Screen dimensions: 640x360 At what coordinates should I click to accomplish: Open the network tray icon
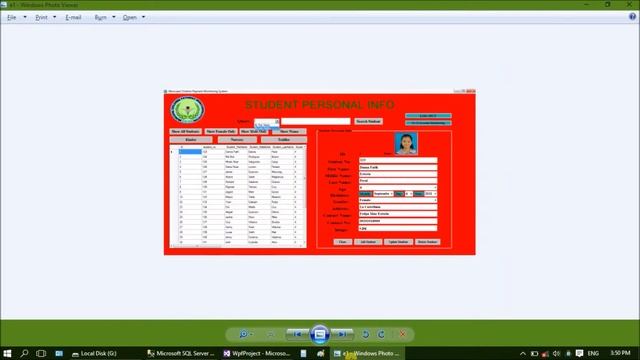[x=545, y=353]
